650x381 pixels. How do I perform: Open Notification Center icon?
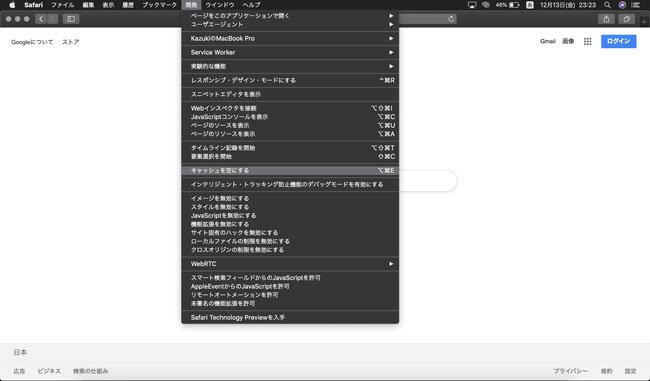pos(636,5)
